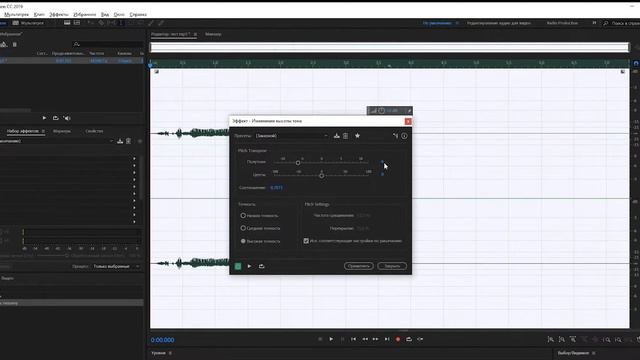This screenshot has width=640, height=360.
Task: Open channel map editor icon in effect dialog
Action: coord(395,136)
